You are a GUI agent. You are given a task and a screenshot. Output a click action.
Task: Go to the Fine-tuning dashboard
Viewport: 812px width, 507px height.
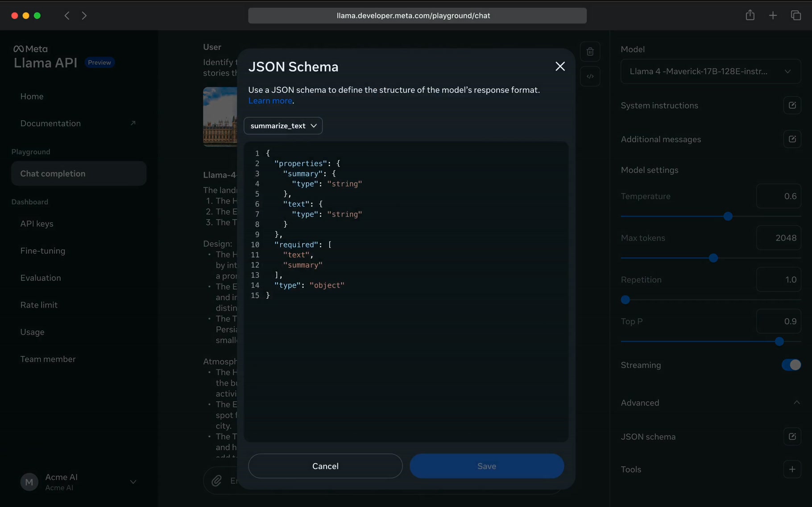[42, 251]
